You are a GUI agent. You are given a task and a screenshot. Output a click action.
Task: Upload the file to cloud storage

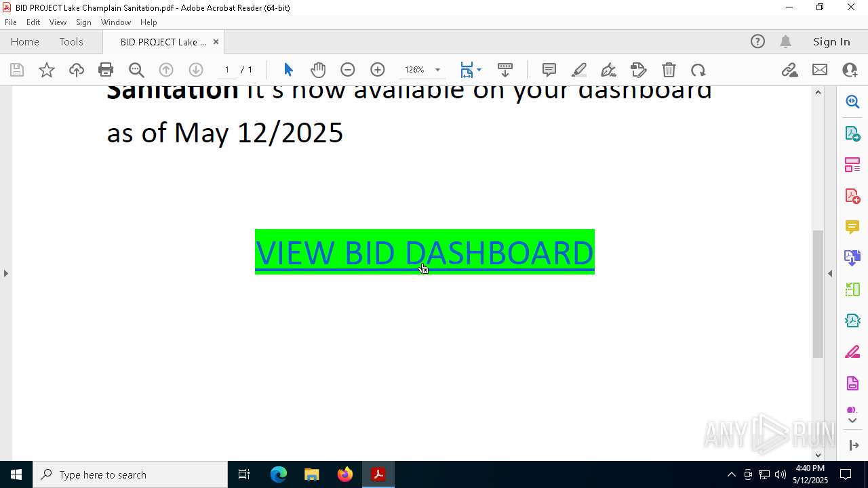[x=77, y=70]
